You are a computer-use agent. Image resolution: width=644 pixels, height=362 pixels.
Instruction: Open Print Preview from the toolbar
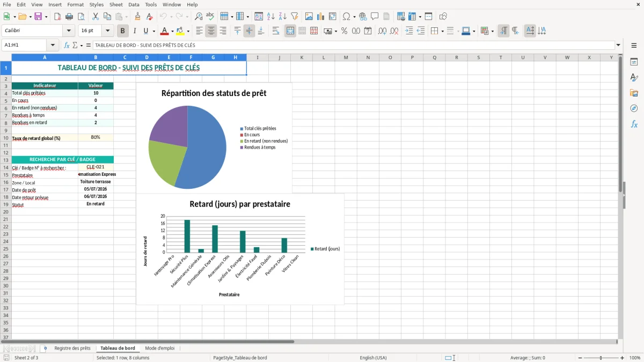click(81, 17)
